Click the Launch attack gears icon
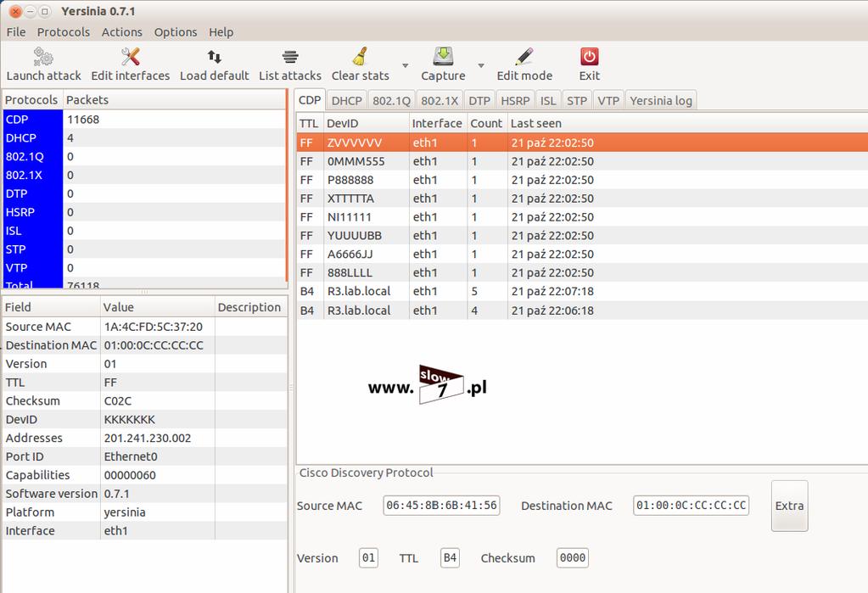The image size is (868, 593). (x=43, y=57)
